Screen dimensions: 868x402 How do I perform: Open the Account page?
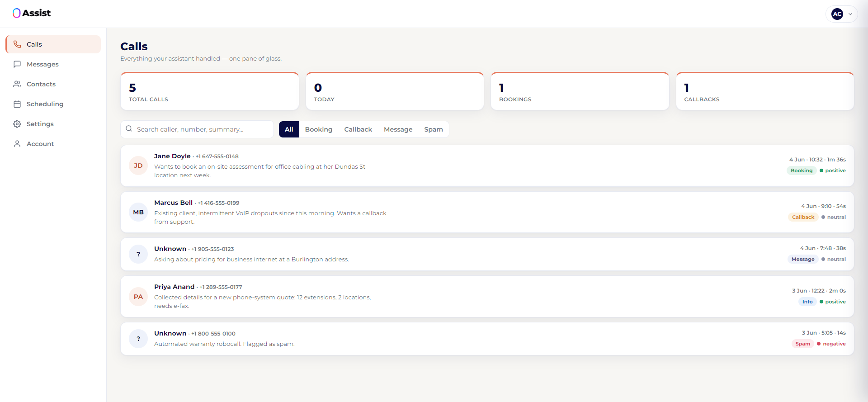click(53, 144)
